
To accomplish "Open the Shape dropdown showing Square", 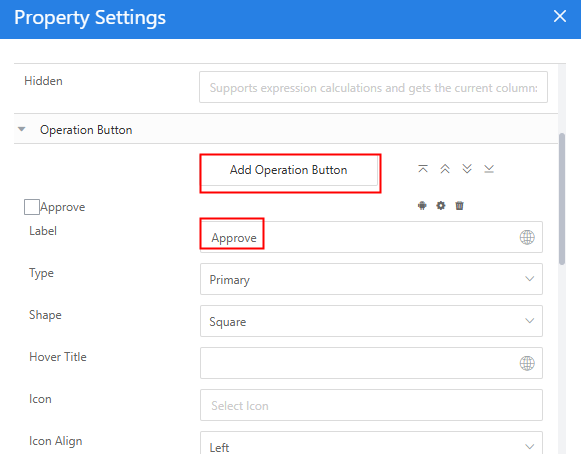I will (x=371, y=321).
